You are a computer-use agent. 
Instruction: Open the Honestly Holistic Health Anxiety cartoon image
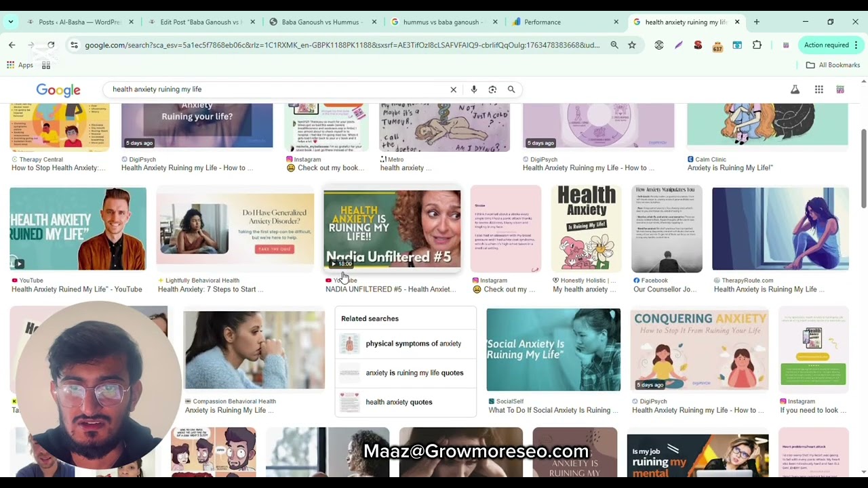[x=586, y=229]
